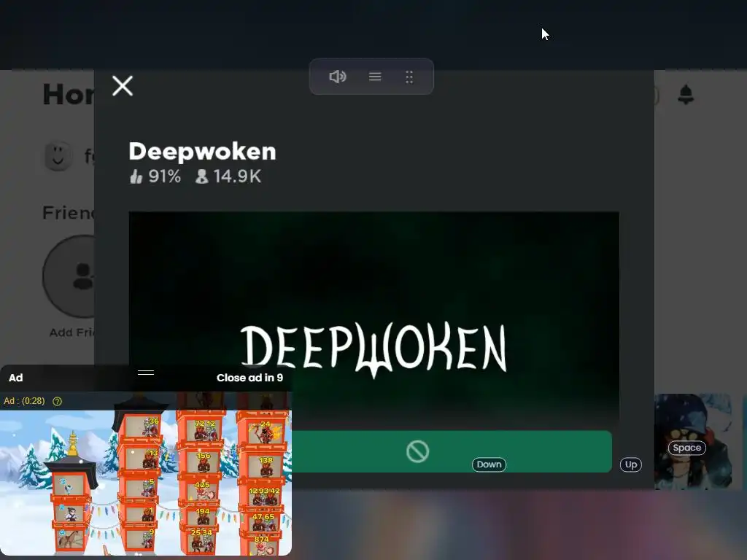Click the Down key hint badge
This screenshot has height=560, width=747.
click(489, 464)
